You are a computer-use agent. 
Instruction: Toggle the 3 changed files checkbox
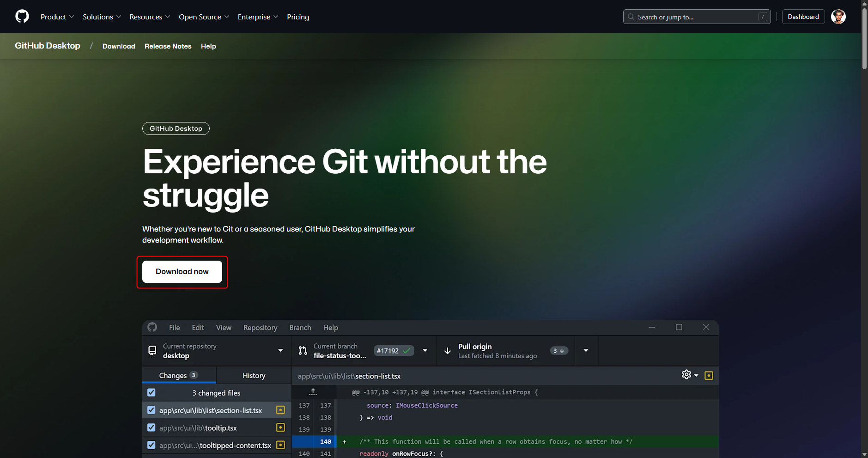point(152,392)
